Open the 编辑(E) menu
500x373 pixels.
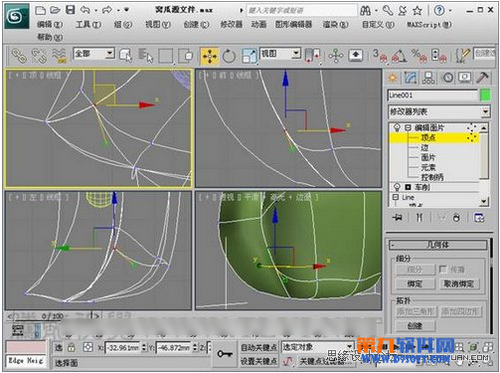point(50,24)
